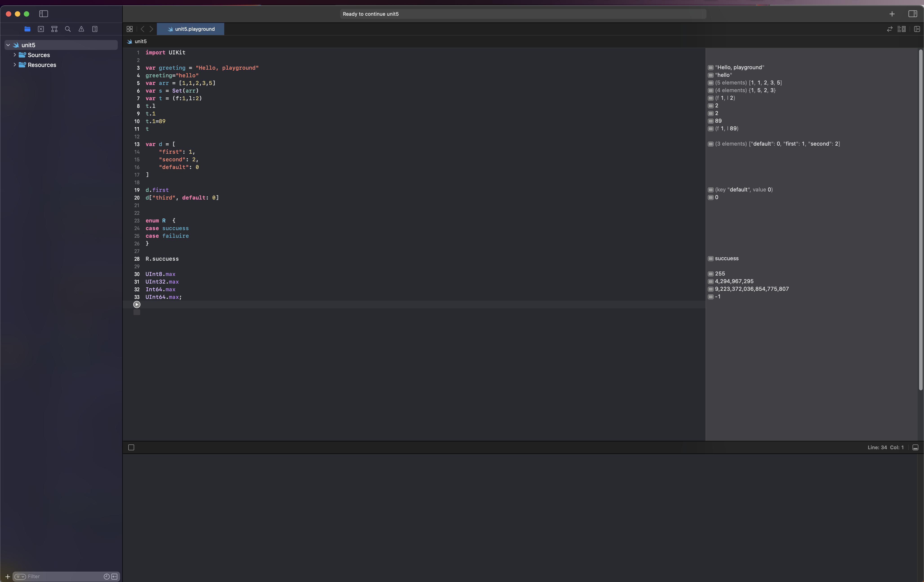Expand the Sources folder
The height and width of the screenshot is (582, 924).
click(x=15, y=55)
